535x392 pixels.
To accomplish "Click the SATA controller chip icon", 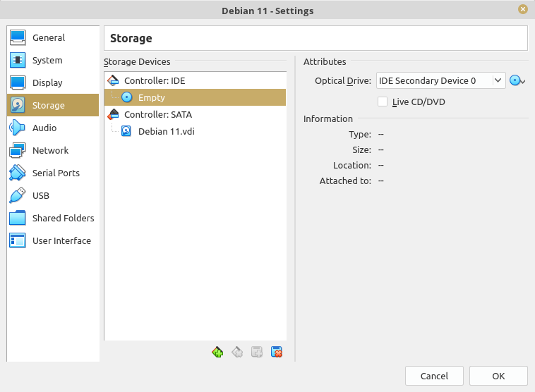I will click(x=113, y=114).
